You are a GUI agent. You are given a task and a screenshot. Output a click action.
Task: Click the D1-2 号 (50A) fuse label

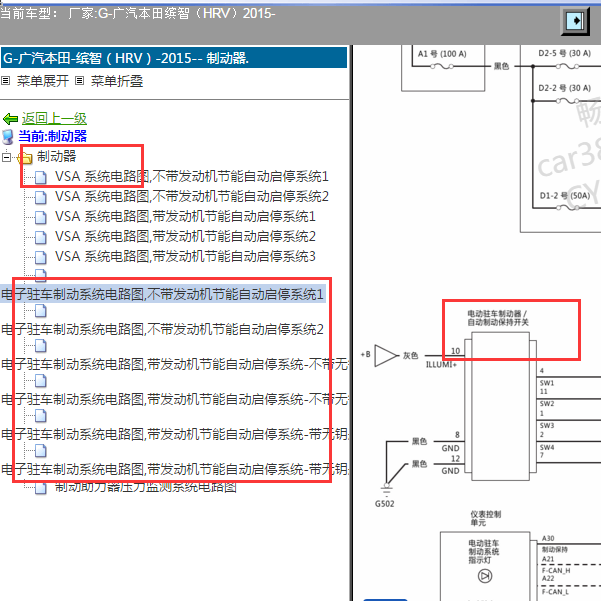tap(565, 196)
